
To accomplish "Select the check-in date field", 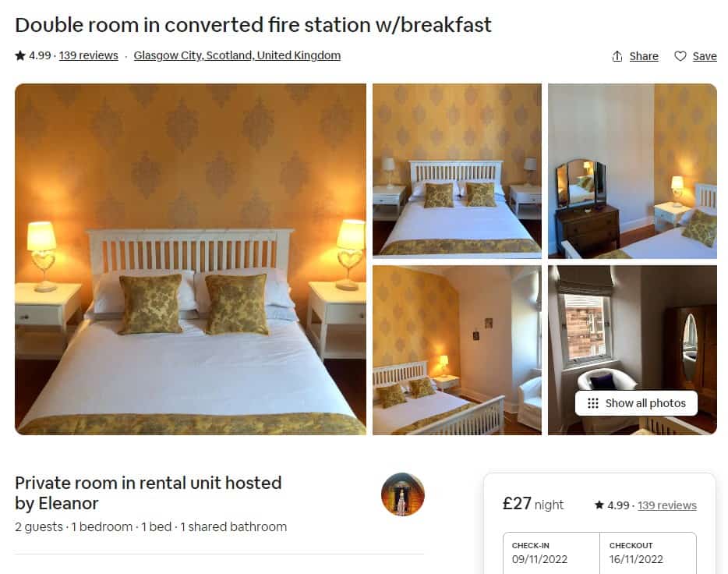I will click(x=551, y=553).
